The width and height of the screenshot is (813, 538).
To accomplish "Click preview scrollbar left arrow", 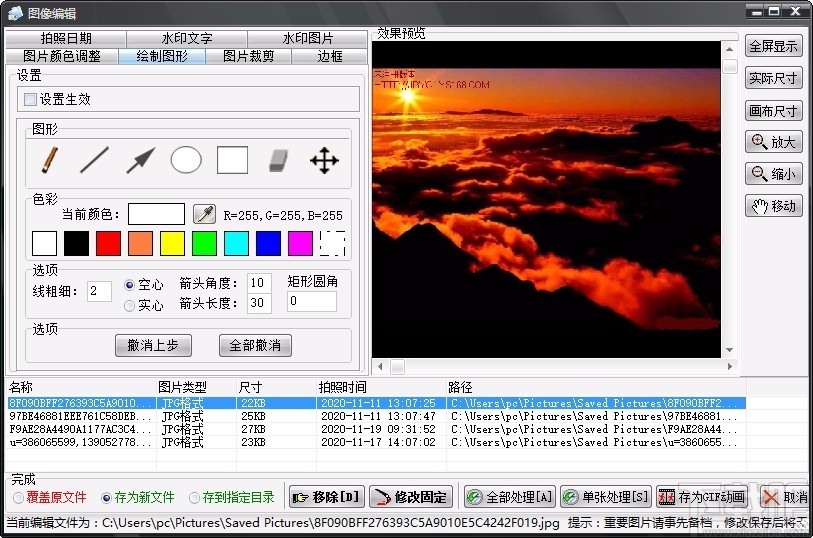I will (x=381, y=366).
